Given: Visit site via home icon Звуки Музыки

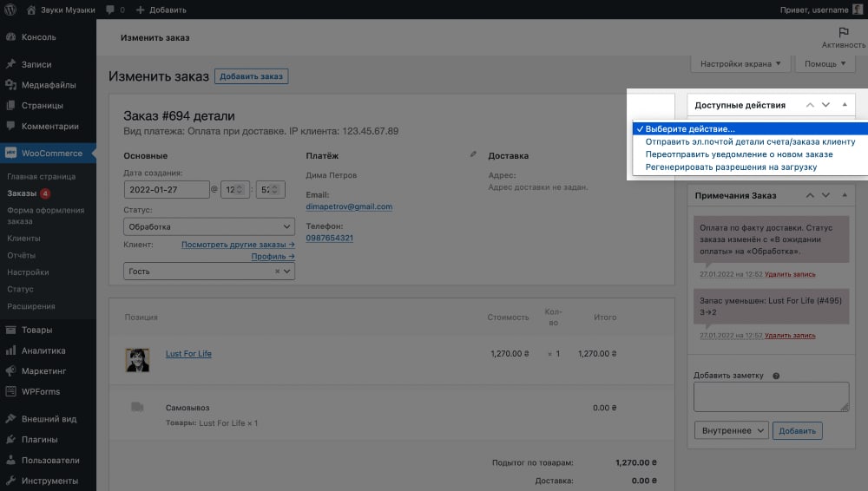Looking at the screenshot, I should 61,10.
